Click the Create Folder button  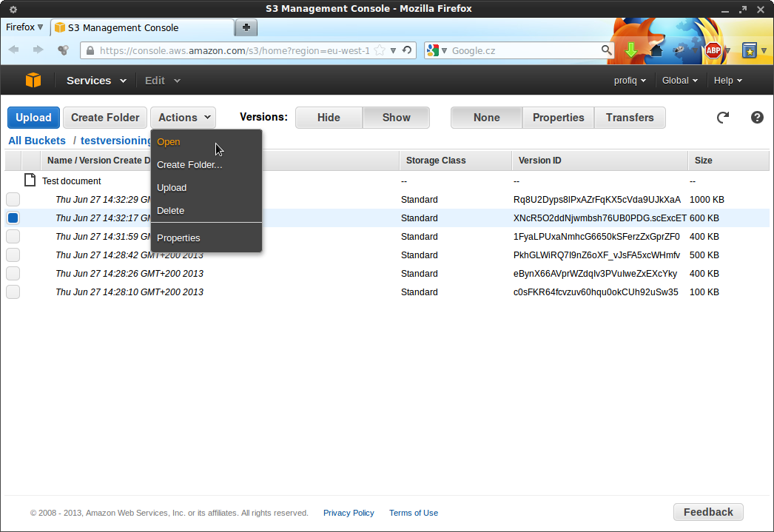[105, 118]
